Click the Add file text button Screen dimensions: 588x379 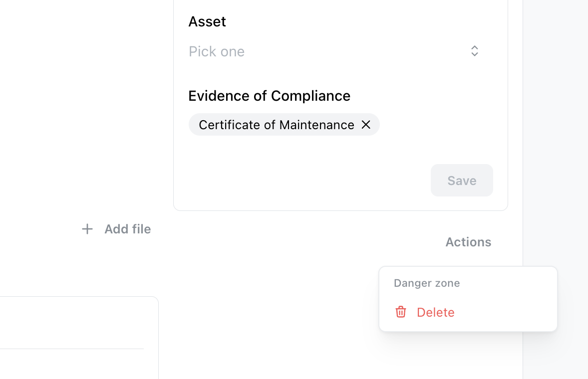point(127,229)
